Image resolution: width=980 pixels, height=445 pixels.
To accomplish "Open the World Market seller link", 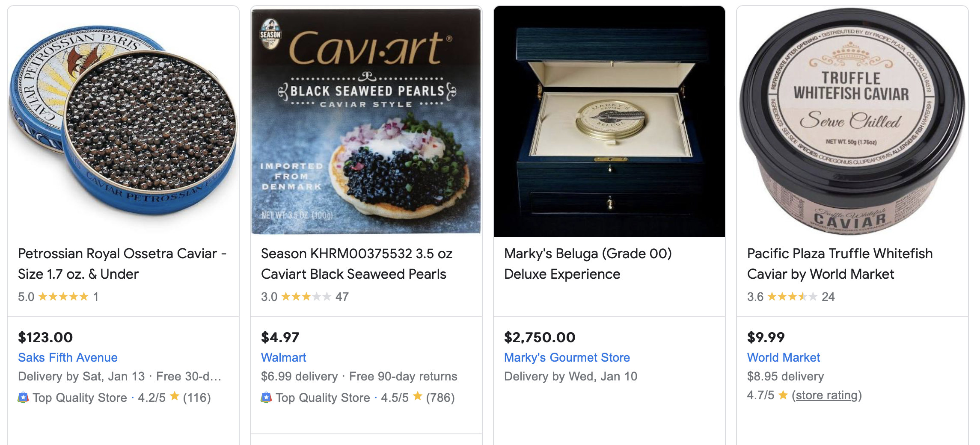I will pos(783,357).
